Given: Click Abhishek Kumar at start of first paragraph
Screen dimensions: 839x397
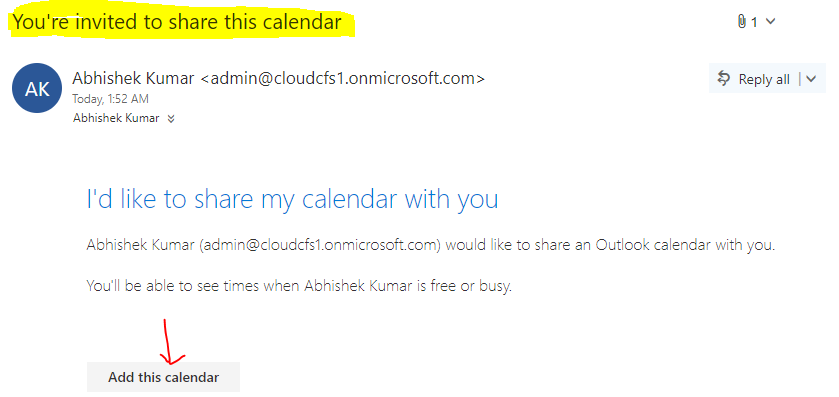Looking at the screenshot, I should pos(140,246).
